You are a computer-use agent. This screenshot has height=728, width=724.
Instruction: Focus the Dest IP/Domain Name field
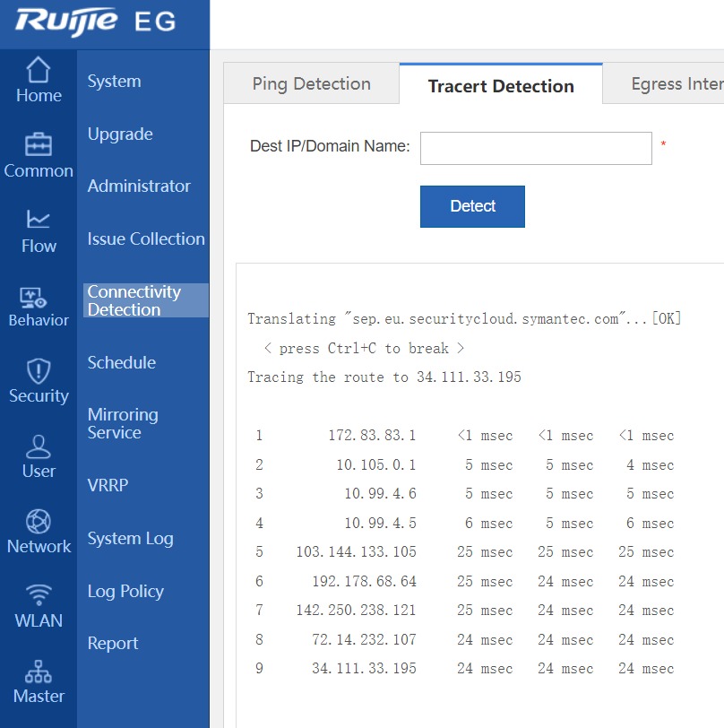point(535,149)
